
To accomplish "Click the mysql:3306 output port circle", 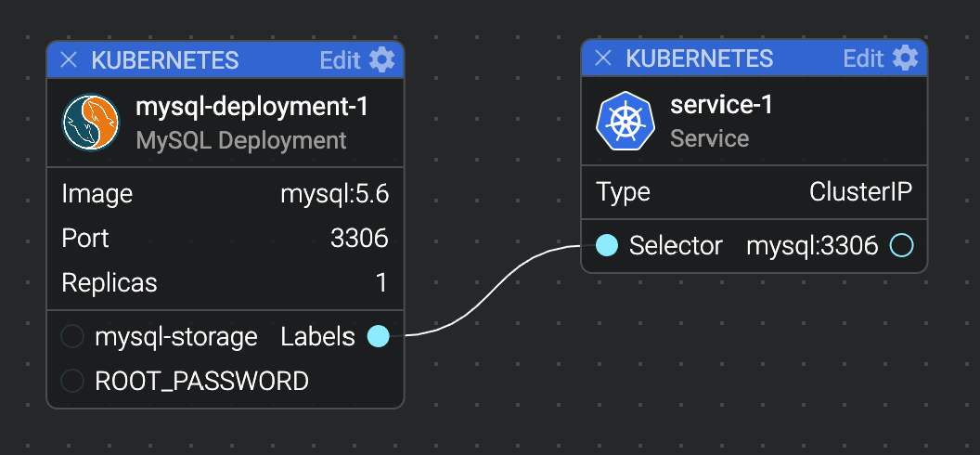I will point(901,246).
